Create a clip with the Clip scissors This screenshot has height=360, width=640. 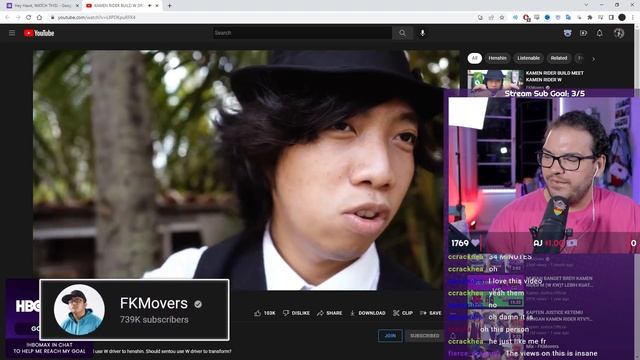[403, 313]
